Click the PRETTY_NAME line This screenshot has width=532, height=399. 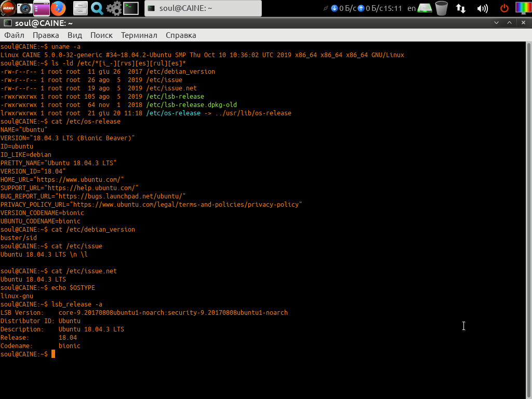tap(58, 163)
